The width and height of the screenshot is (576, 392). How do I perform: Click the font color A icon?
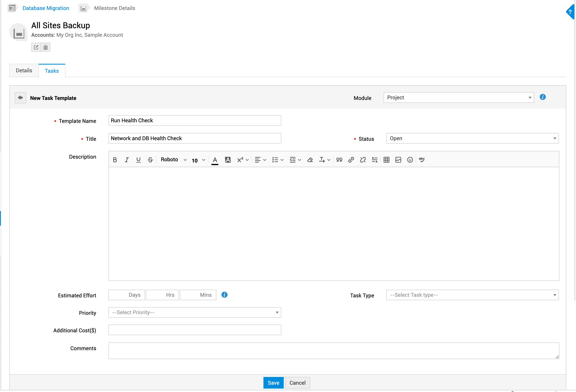tap(215, 160)
